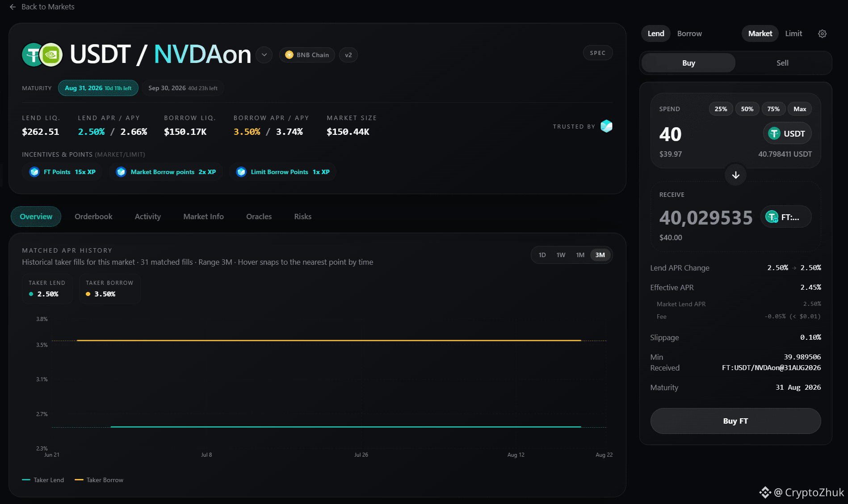Select Market order type

(760, 33)
